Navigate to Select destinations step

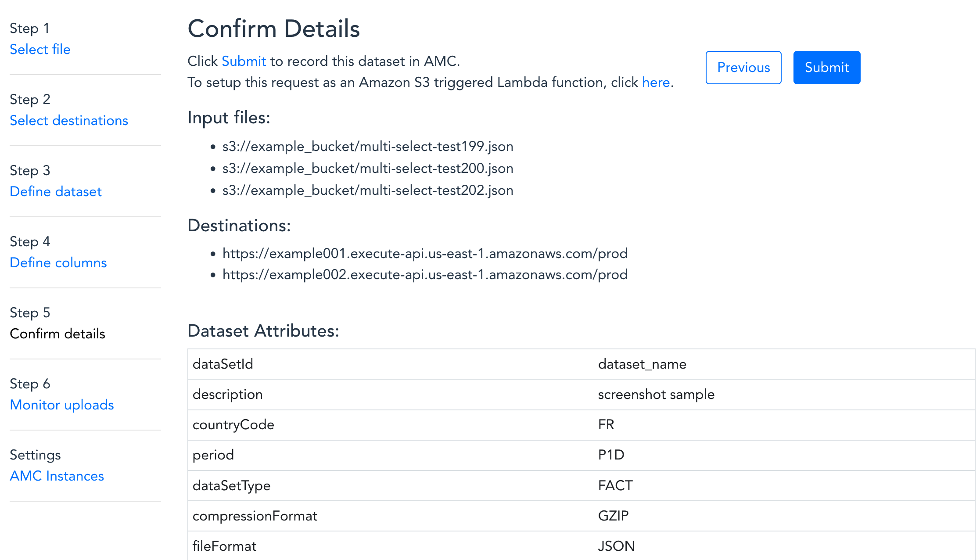point(69,120)
